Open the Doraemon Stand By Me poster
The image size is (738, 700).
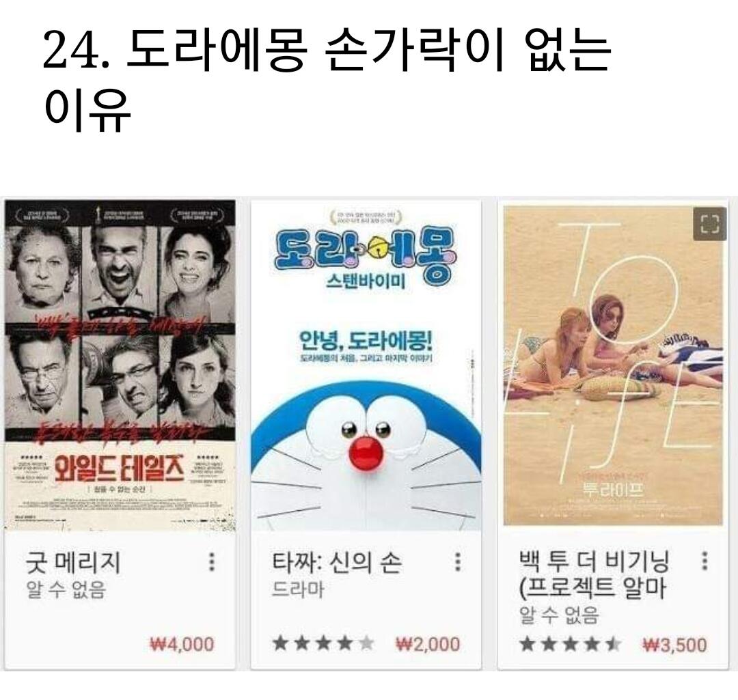(366, 365)
